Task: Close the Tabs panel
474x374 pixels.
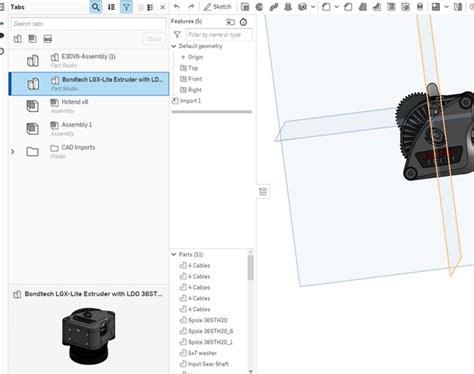Action: click(x=163, y=7)
